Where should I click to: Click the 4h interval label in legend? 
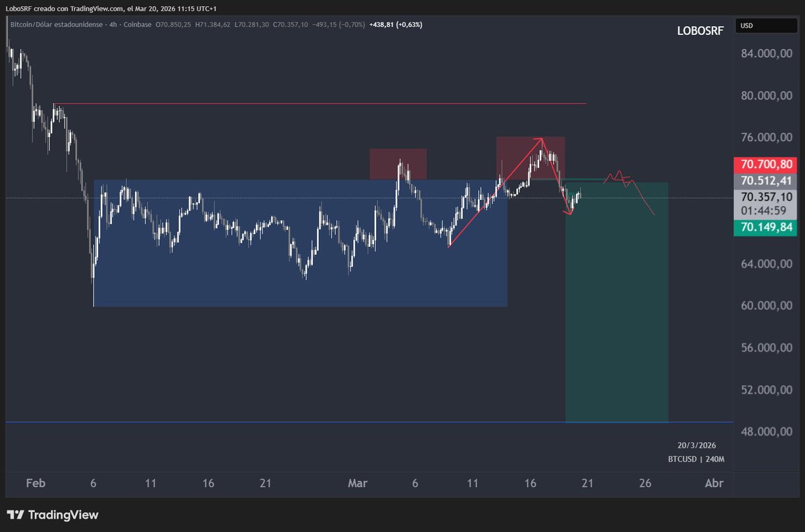pos(113,25)
